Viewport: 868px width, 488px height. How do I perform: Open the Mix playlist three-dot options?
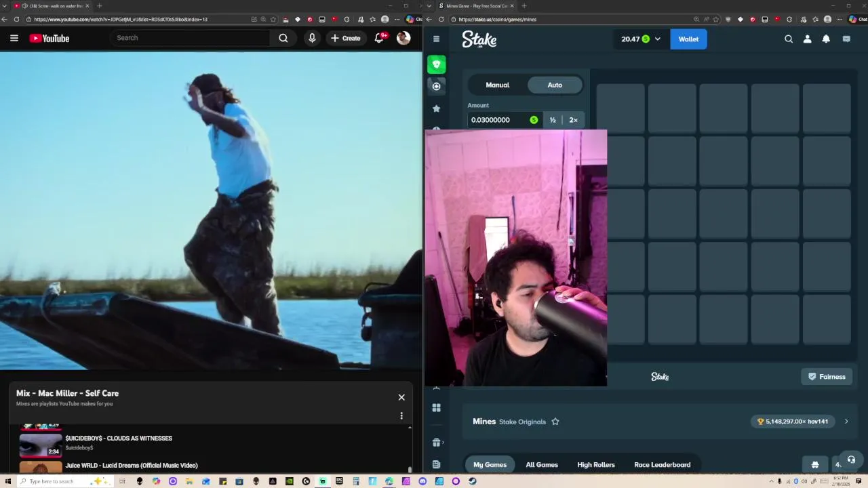[x=401, y=415]
